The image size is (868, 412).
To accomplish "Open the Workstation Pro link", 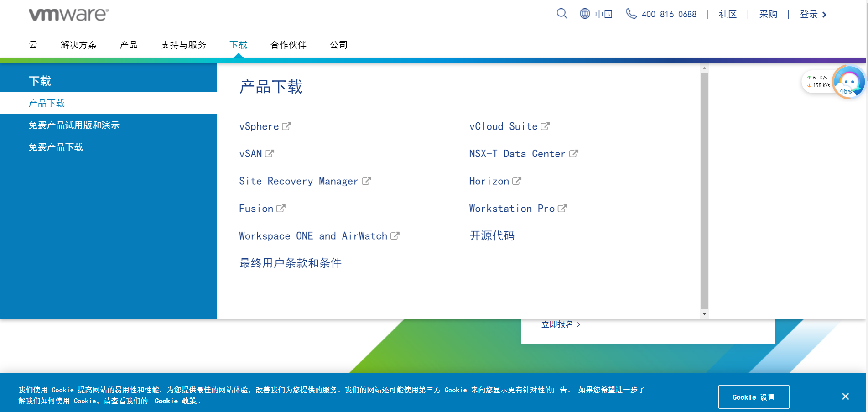I will point(512,209).
